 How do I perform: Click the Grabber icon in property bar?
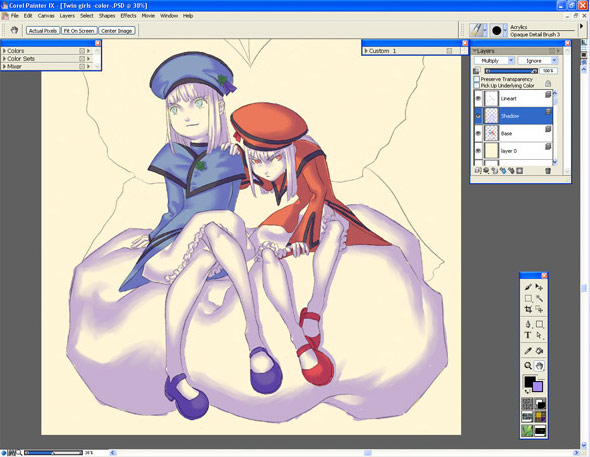tap(14, 30)
